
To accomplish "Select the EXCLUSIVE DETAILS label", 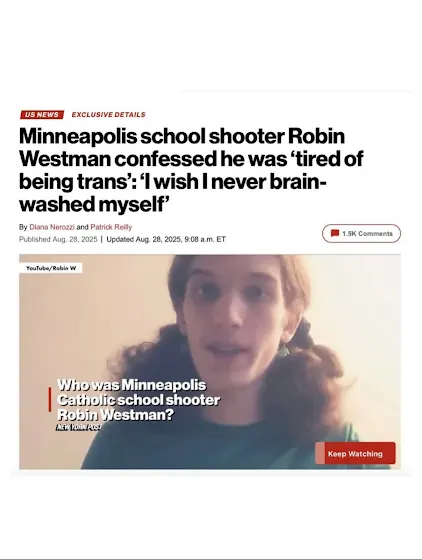I will coord(109,115).
